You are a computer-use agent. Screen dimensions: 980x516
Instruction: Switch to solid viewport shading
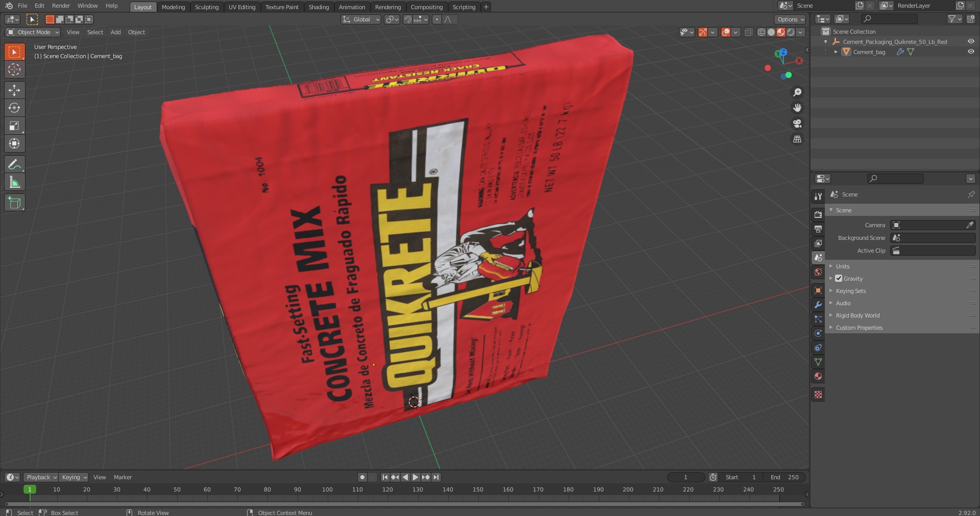click(771, 32)
